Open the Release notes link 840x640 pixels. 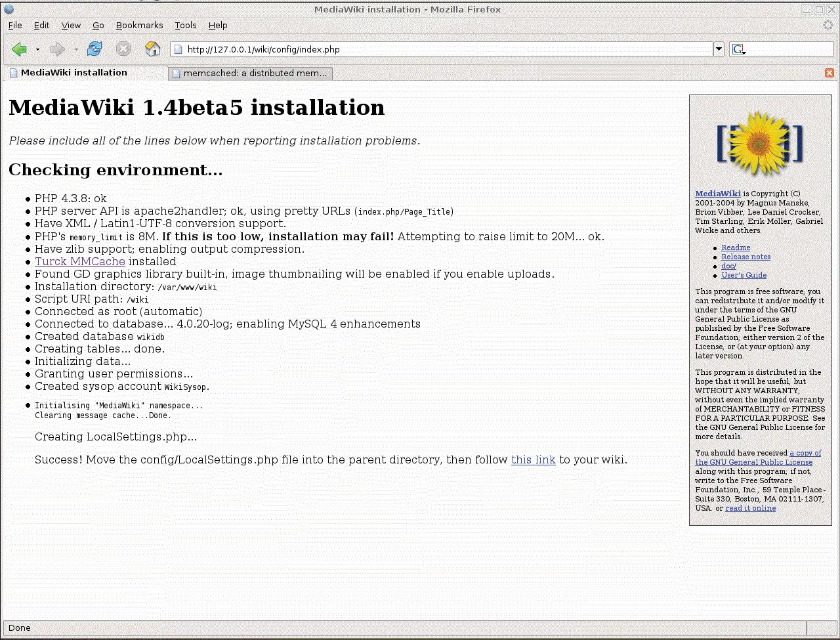click(746, 257)
